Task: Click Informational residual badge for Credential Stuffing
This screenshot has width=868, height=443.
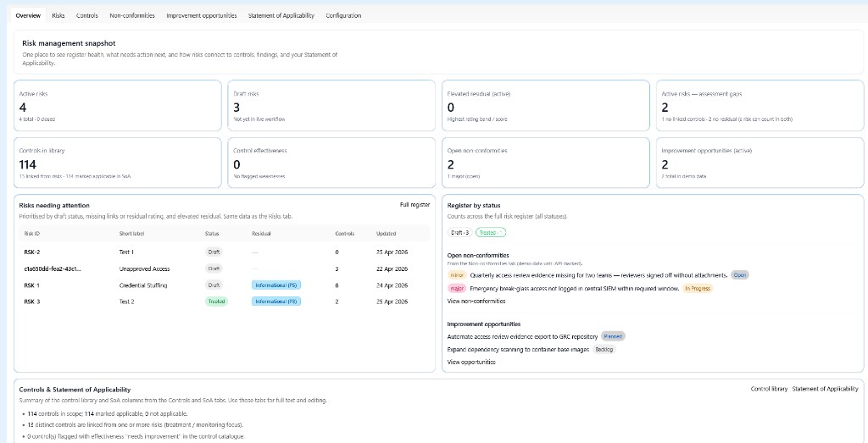Action: pos(276,285)
